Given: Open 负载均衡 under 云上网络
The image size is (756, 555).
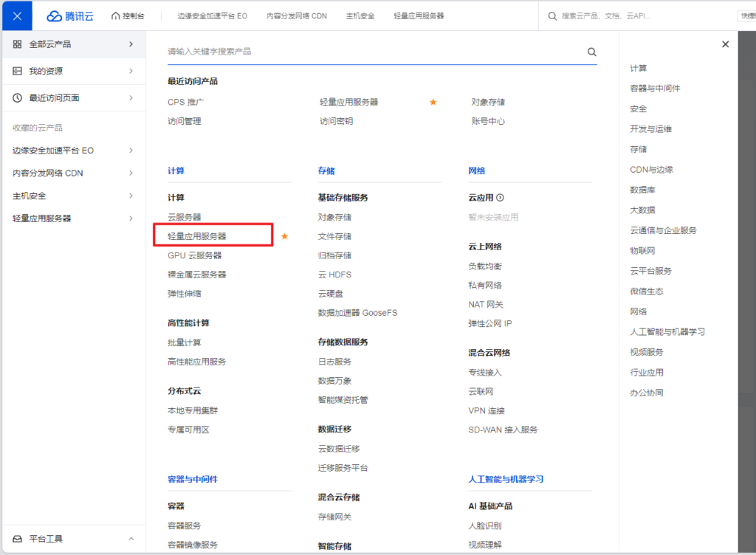Looking at the screenshot, I should point(484,266).
